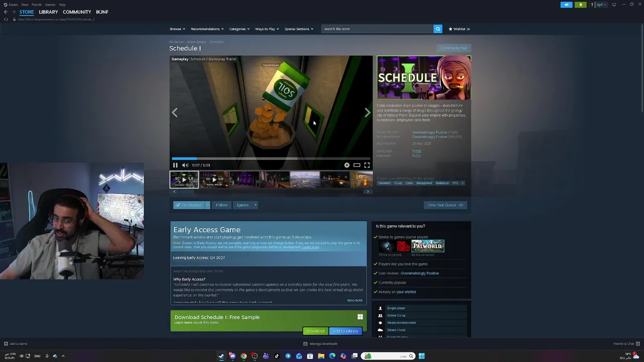Image resolution: width=644 pixels, height=362 pixels.
Task: Open the Special Sections dropdown
Action: [x=299, y=29]
